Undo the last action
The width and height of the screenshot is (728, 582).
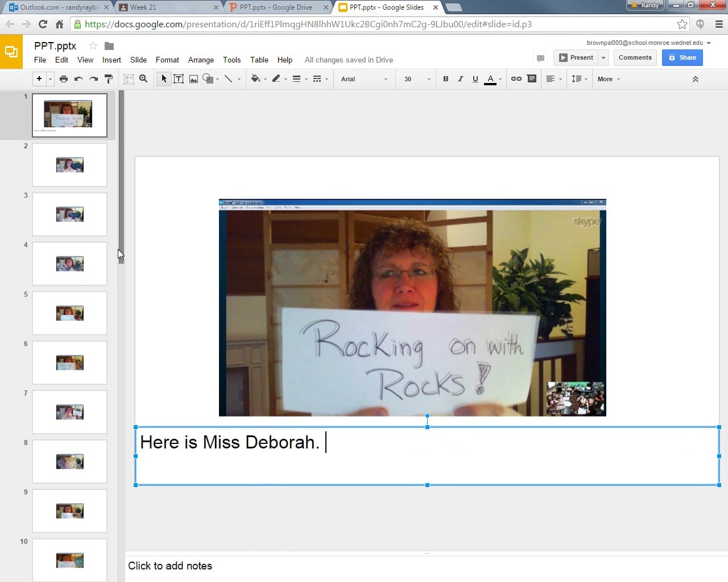(x=78, y=79)
